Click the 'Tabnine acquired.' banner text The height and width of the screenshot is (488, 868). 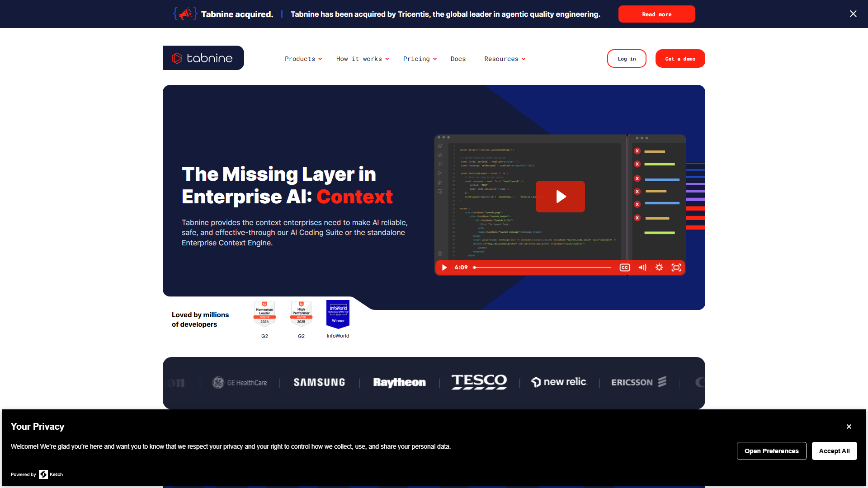(237, 14)
